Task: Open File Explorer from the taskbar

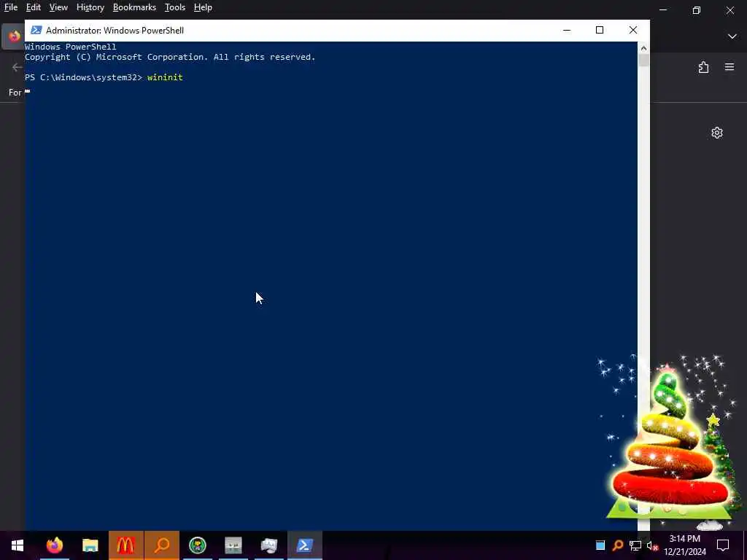Action: click(90, 545)
